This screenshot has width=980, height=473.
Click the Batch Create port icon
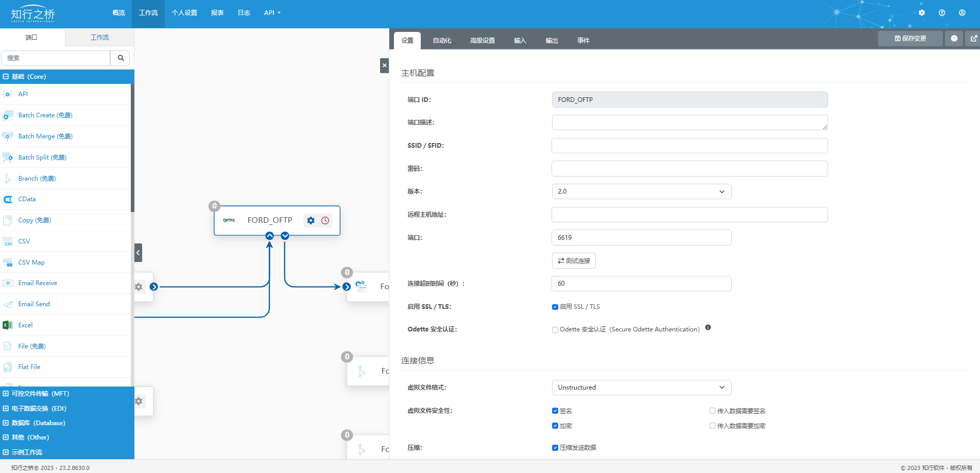tap(8, 115)
